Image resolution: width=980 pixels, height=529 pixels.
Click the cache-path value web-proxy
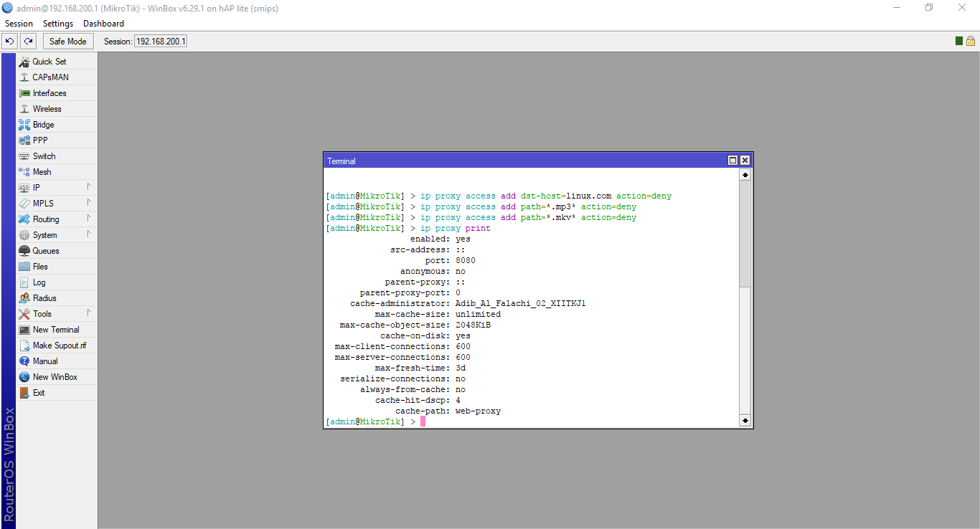tap(479, 411)
